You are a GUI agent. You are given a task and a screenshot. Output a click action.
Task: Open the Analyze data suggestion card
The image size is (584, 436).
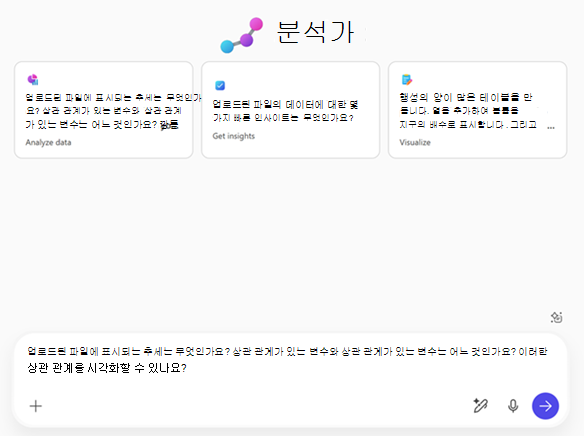pyautogui.click(x=104, y=110)
